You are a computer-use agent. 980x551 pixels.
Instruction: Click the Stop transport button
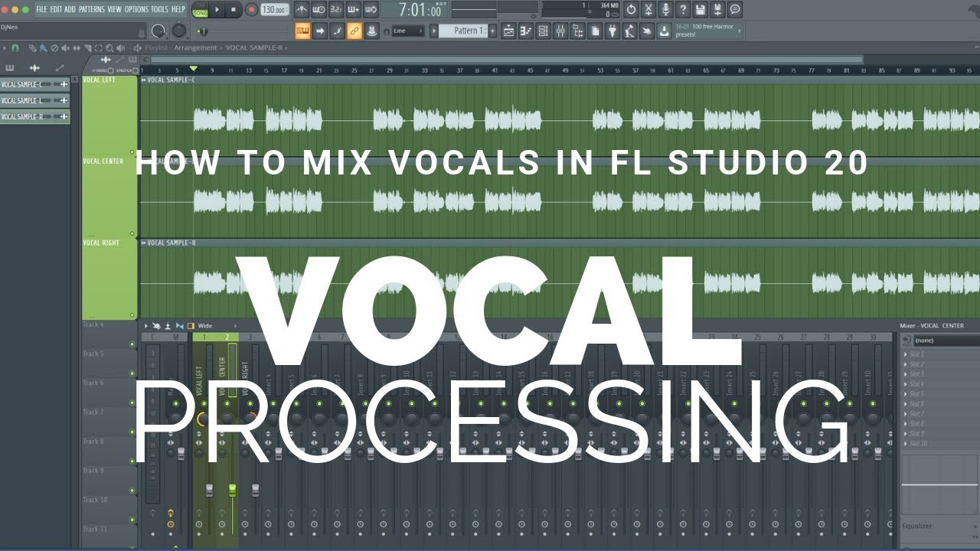(234, 10)
